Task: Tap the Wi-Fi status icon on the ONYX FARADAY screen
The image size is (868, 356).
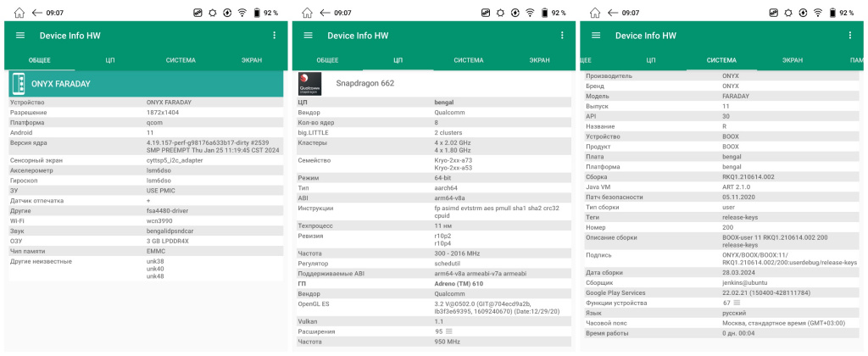Action: (x=242, y=13)
